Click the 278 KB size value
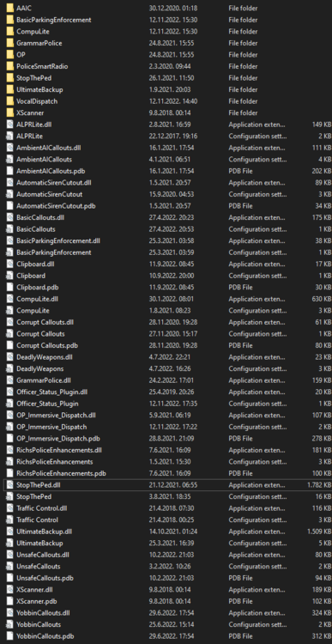This screenshot has height=644, width=332. 322,439
